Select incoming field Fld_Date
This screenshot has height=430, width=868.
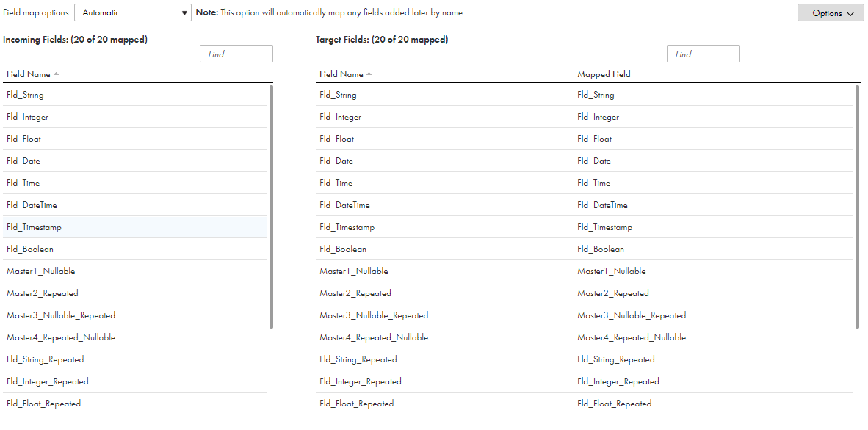tap(23, 161)
